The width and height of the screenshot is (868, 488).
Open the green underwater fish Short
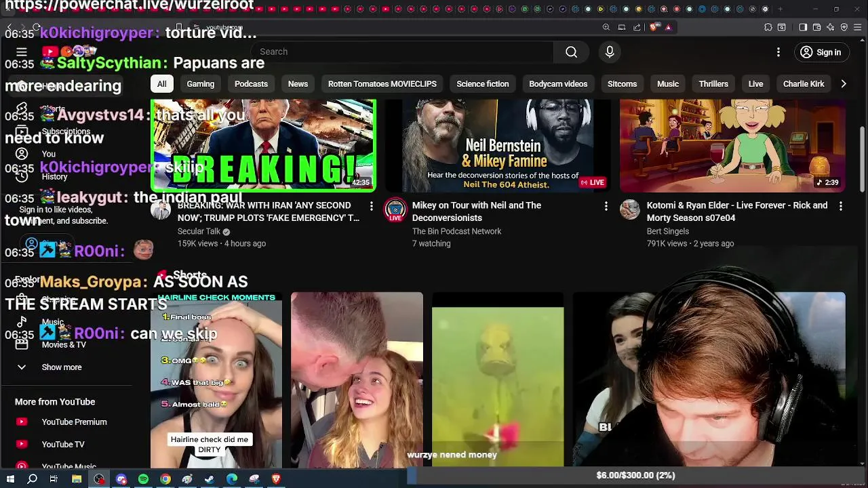[498, 380]
